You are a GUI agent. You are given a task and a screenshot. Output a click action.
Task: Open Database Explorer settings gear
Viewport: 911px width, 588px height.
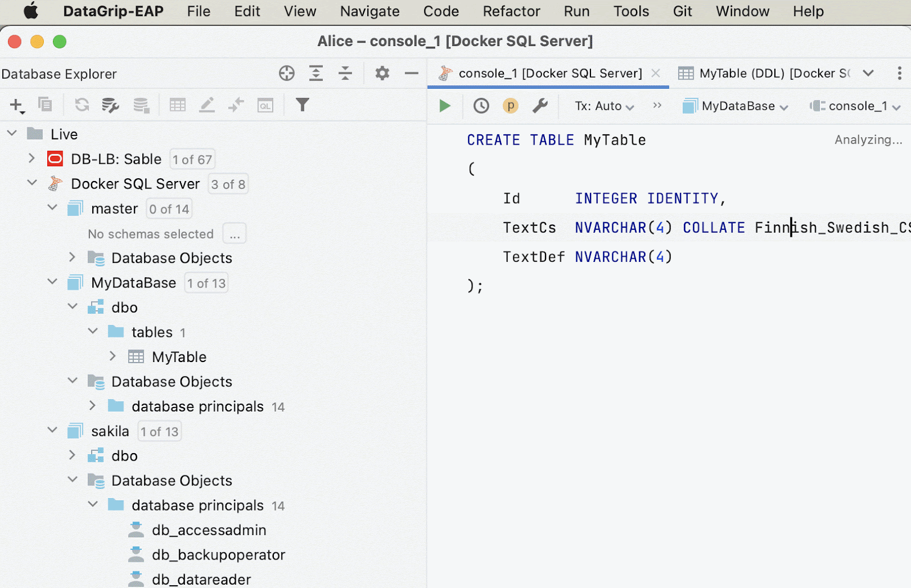point(382,73)
